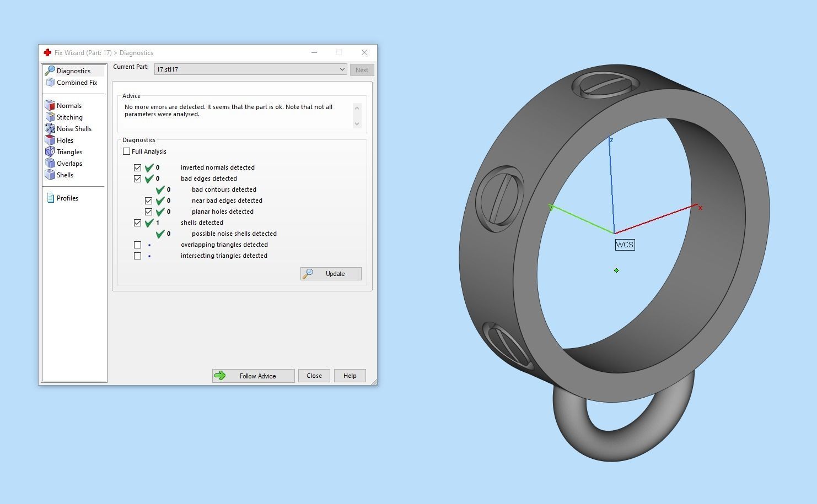Click the WCS label in viewport
The image size is (817, 504).
tap(625, 245)
